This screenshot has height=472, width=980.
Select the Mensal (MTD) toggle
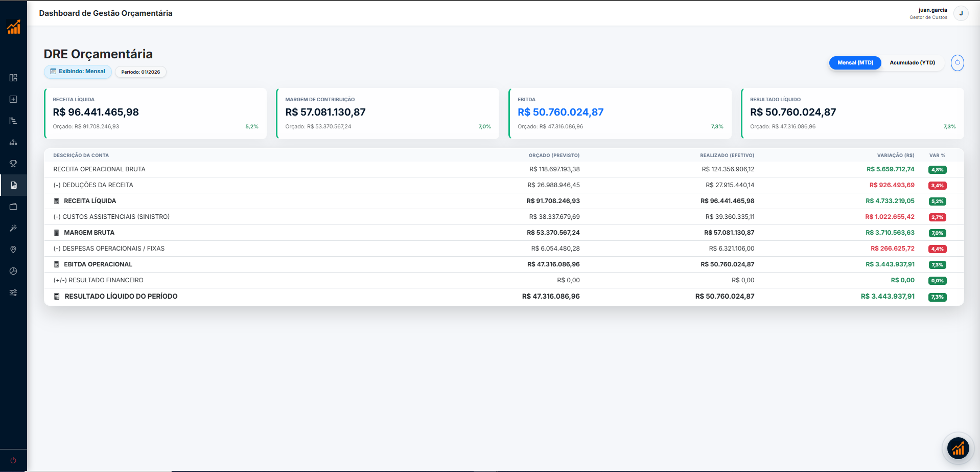(855, 63)
